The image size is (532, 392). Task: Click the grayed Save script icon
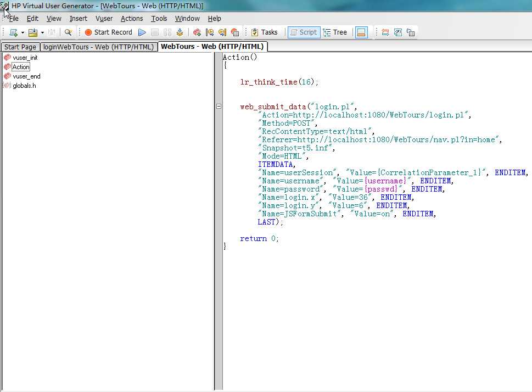coord(52,32)
